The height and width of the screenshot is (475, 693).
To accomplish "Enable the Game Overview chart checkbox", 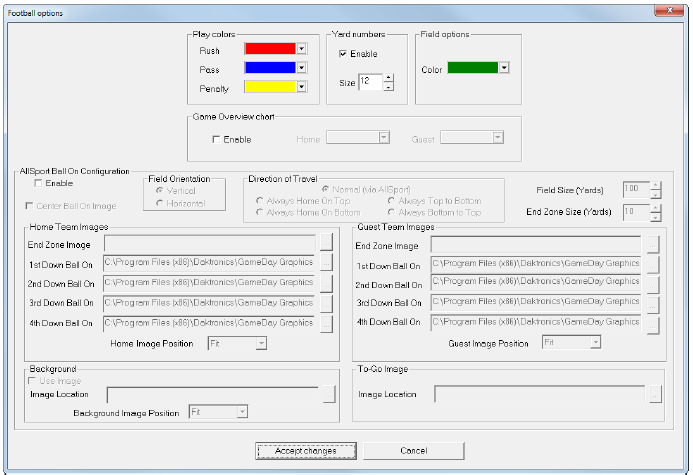I will pyautogui.click(x=216, y=139).
